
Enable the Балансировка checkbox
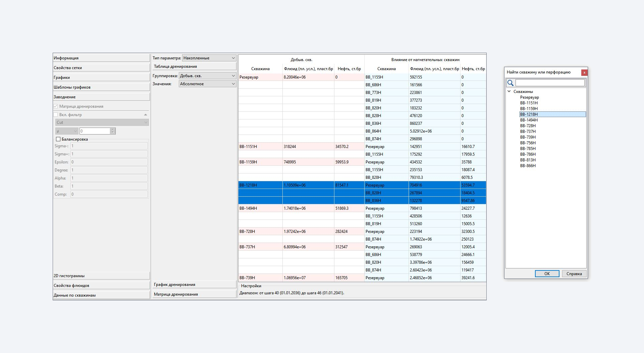click(x=58, y=139)
